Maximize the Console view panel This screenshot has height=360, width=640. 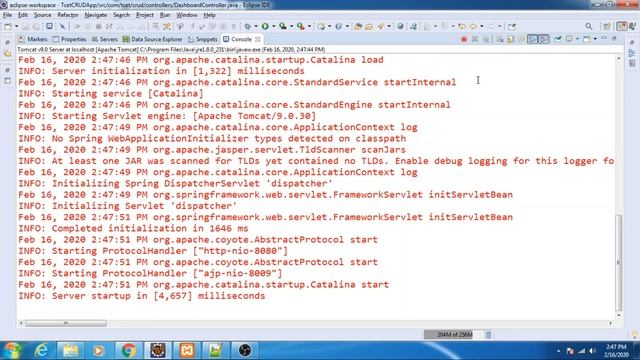614,38
